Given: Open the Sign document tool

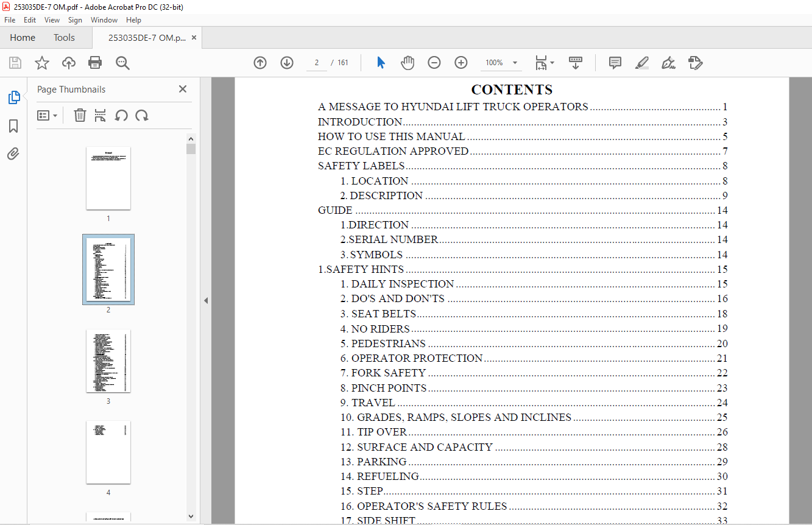Looking at the screenshot, I should (x=669, y=63).
